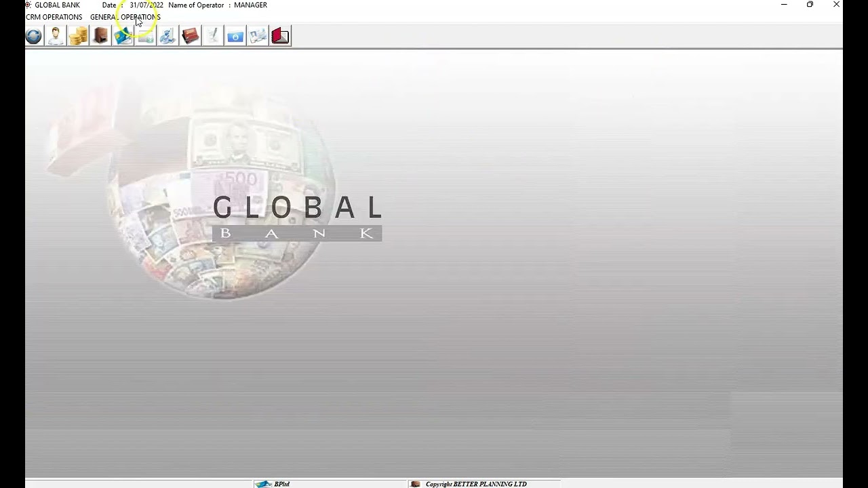Click the GLOBAL BANK title bar icon
Image resolution: width=868 pixels, height=488 pixels.
tap(28, 5)
